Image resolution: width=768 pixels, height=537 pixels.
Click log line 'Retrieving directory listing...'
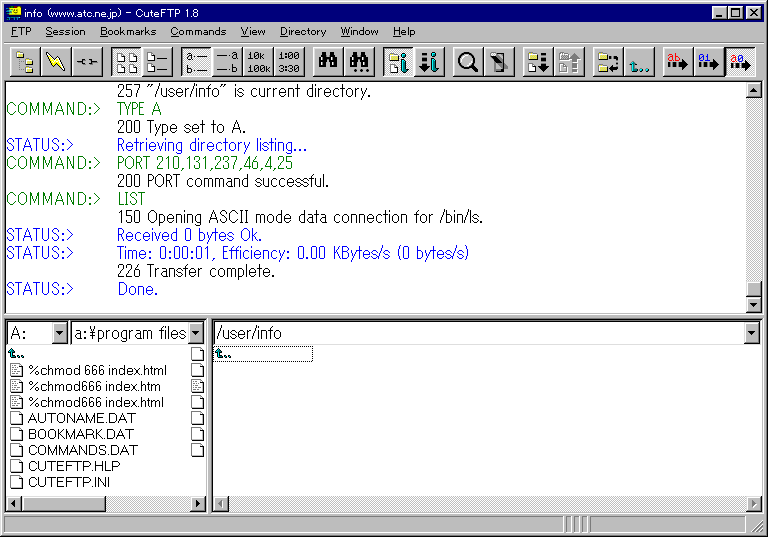pyautogui.click(x=212, y=145)
